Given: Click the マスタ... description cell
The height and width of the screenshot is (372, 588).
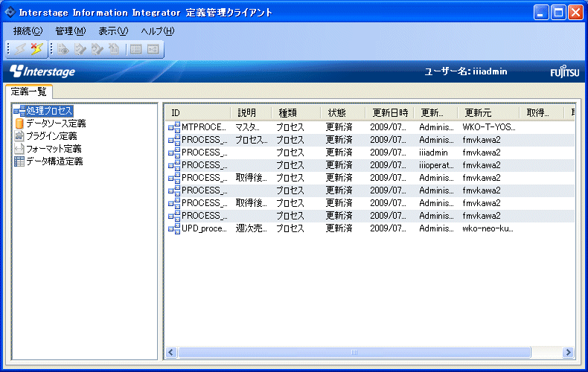Looking at the screenshot, I should point(248,127).
